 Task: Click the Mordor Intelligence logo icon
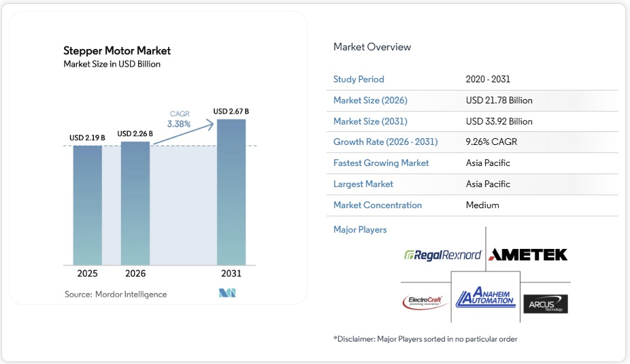pyautogui.click(x=227, y=294)
